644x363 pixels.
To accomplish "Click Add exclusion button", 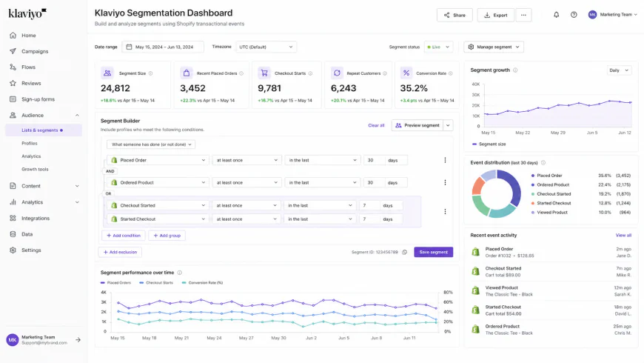I will click(120, 252).
